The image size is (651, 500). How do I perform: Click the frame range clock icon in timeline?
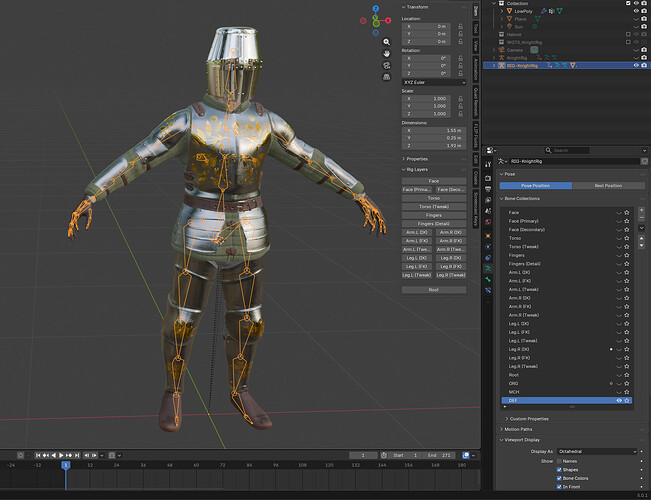(x=384, y=455)
